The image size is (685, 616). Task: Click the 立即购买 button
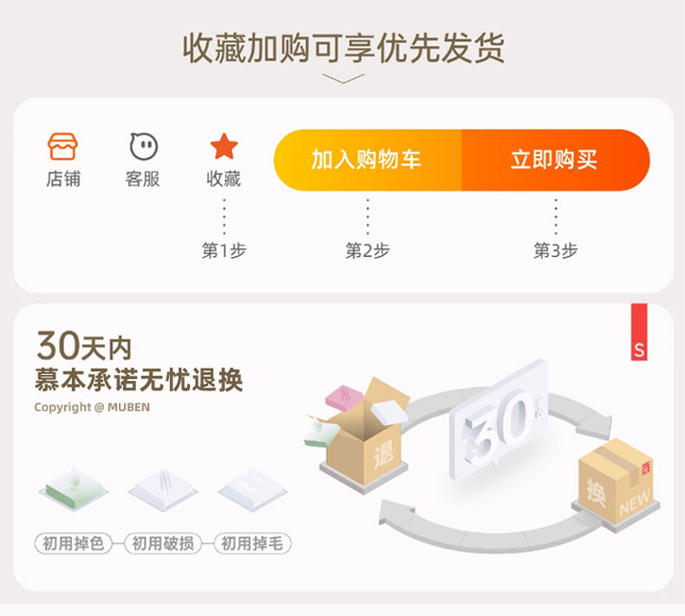pyautogui.click(x=556, y=160)
